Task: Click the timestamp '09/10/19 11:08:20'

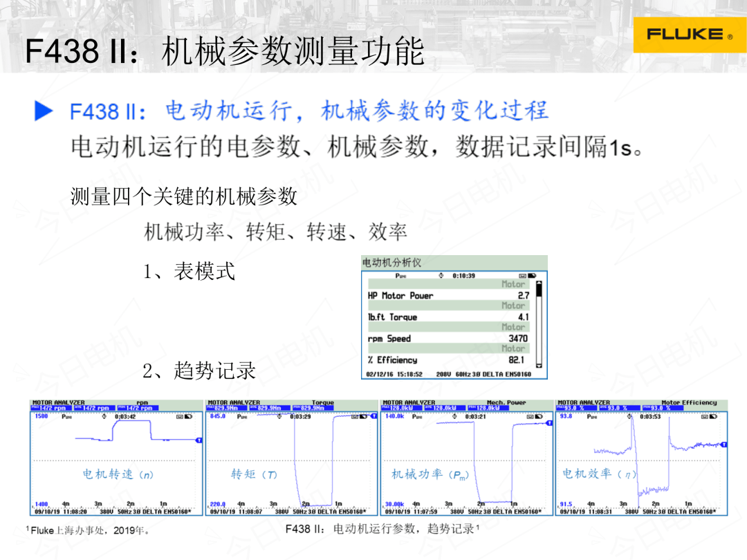Action: (61, 512)
